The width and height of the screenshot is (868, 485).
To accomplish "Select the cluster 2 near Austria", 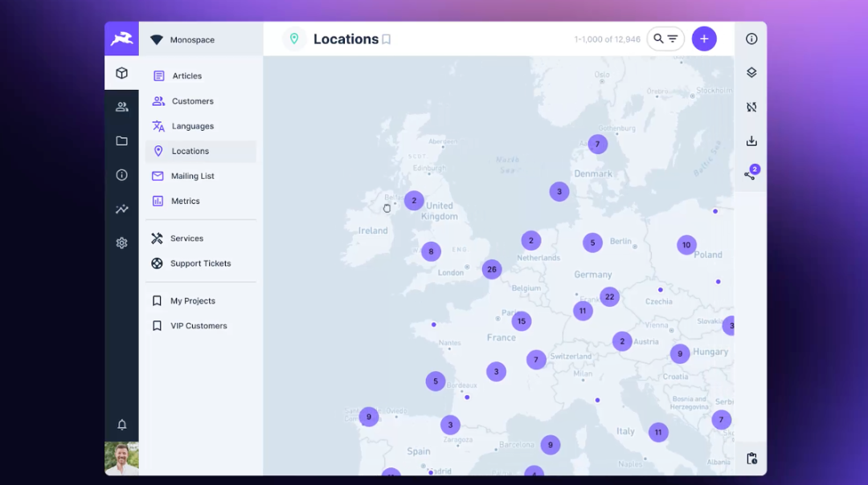I will click(x=622, y=341).
